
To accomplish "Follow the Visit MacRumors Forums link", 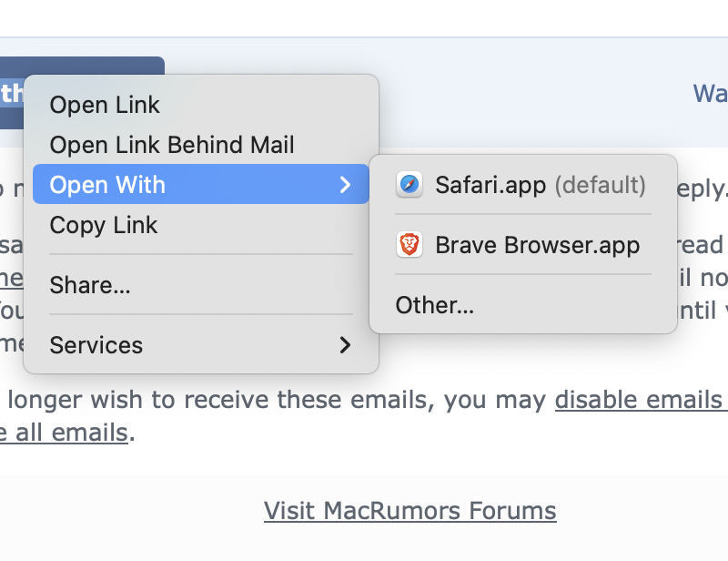I will (x=410, y=511).
